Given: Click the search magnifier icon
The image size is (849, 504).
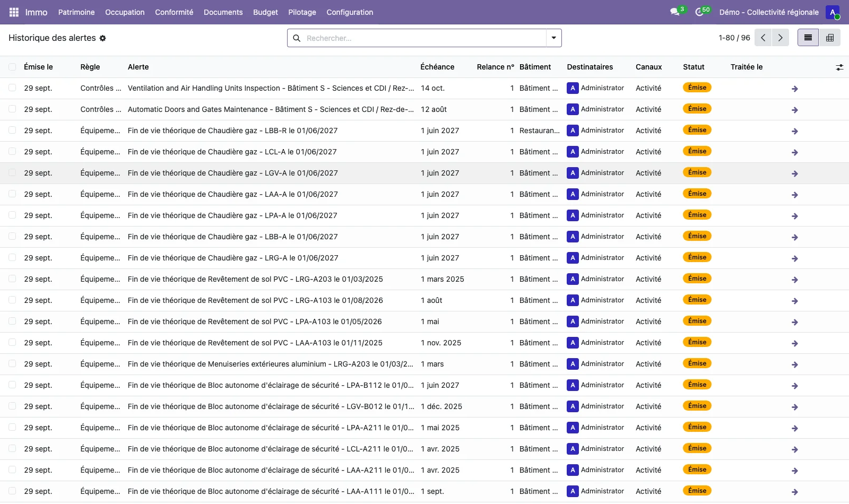Looking at the screenshot, I should coord(297,38).
